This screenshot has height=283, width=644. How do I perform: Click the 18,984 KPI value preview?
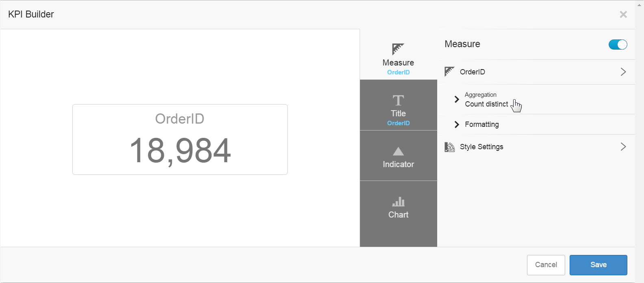coord(180,151)
